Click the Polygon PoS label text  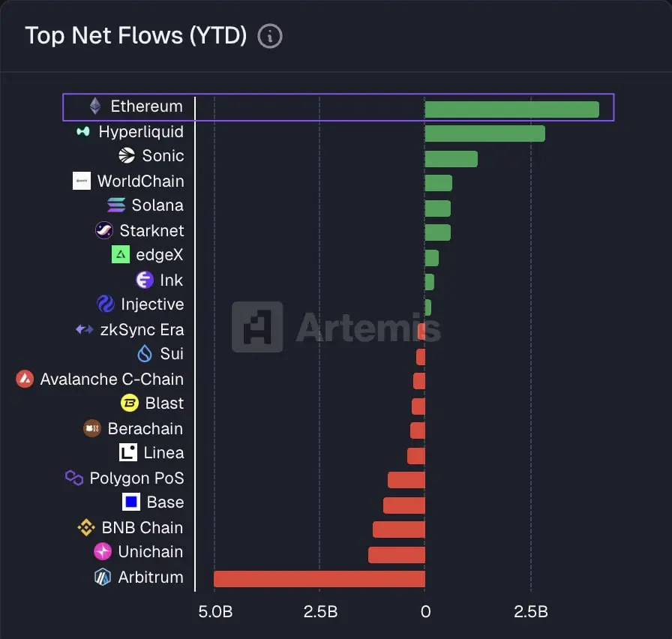[x=136, y=478]
